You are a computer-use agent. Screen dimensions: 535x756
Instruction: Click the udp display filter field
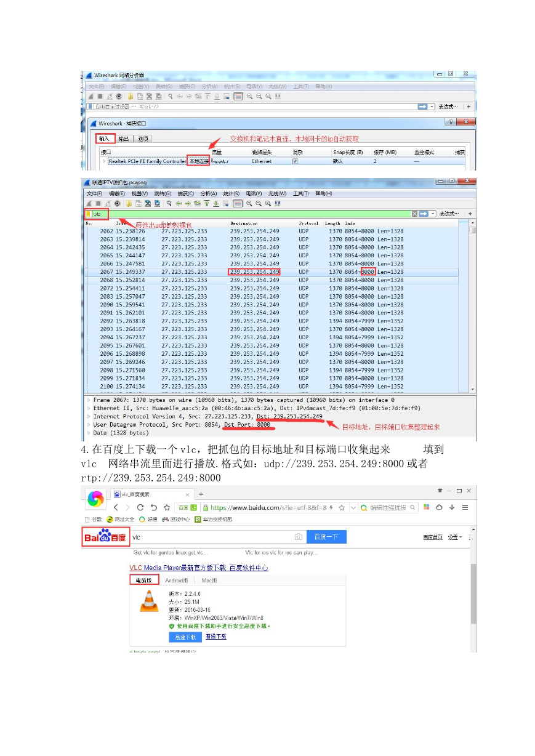(x=251, y=214)
